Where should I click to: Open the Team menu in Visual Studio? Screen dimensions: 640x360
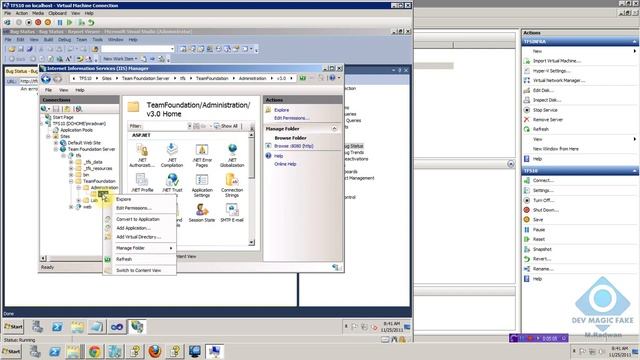coord(82,40)
